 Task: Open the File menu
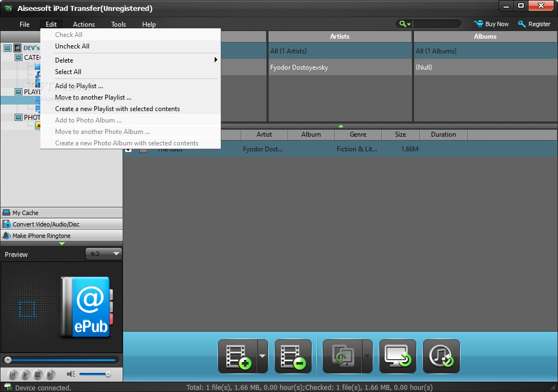tap(25, 24)
